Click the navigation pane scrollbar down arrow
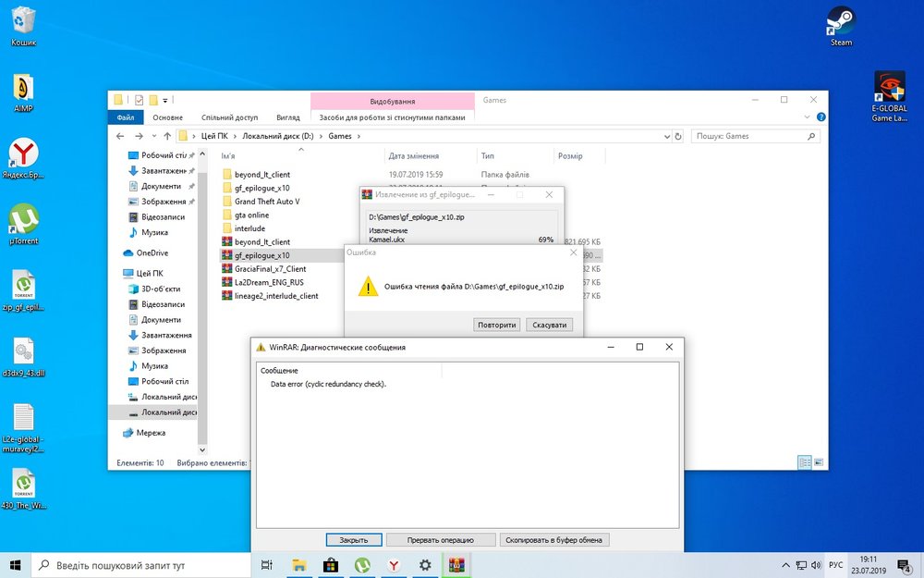The height and width of the screenshot is (578, 924). (202, 449)
